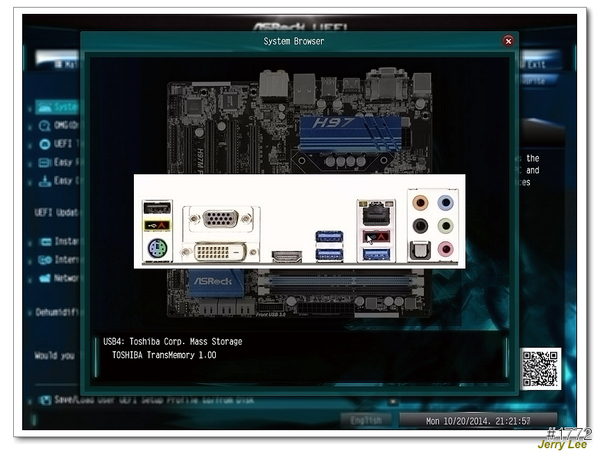This screenshot has width=600, height=451.
Task: Switch to the Exit tab in UEFI
Action: pos(538,61)
